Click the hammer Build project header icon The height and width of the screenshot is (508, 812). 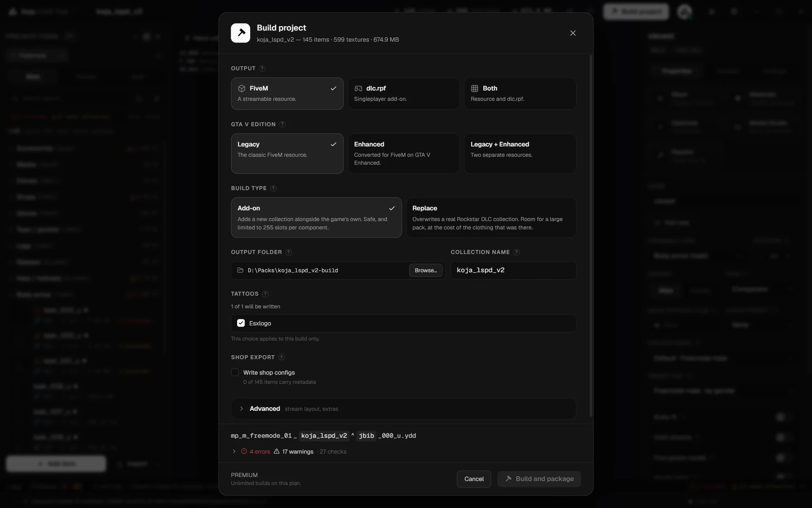click(241, 33)
